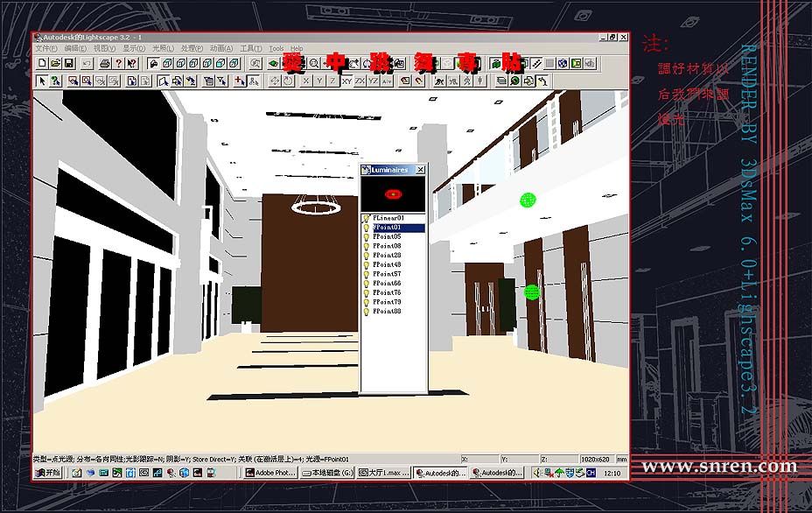Toggle the X axis constraint button
Viewport: 812px width, 513px height.
pos(306,81)
